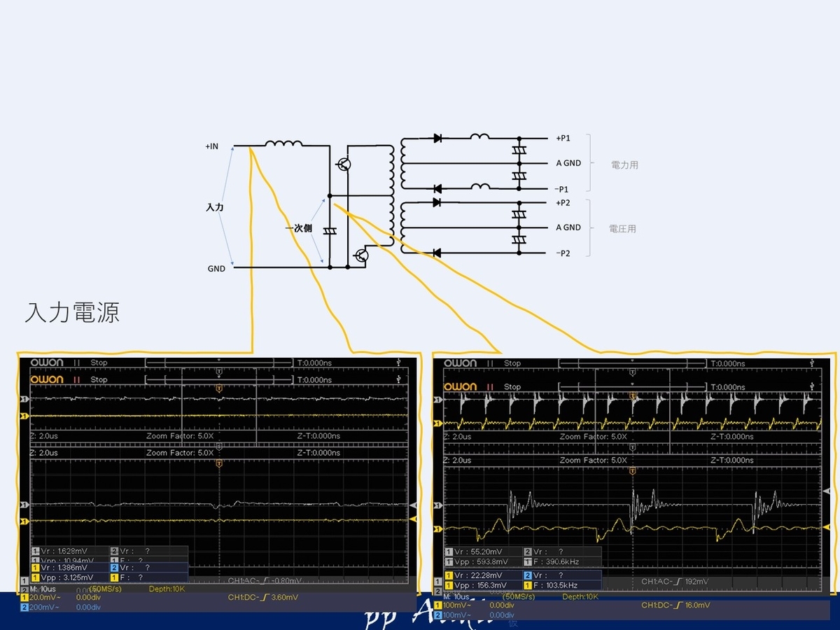This screenshot has height=630, width=840.
Task: Click the white OWON logo in left oscilloscope
Action: (46, 363)
